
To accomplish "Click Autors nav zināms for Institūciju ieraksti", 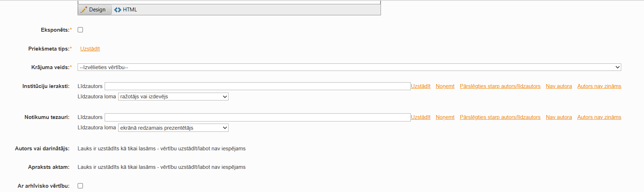I will [x=599, y=86].
